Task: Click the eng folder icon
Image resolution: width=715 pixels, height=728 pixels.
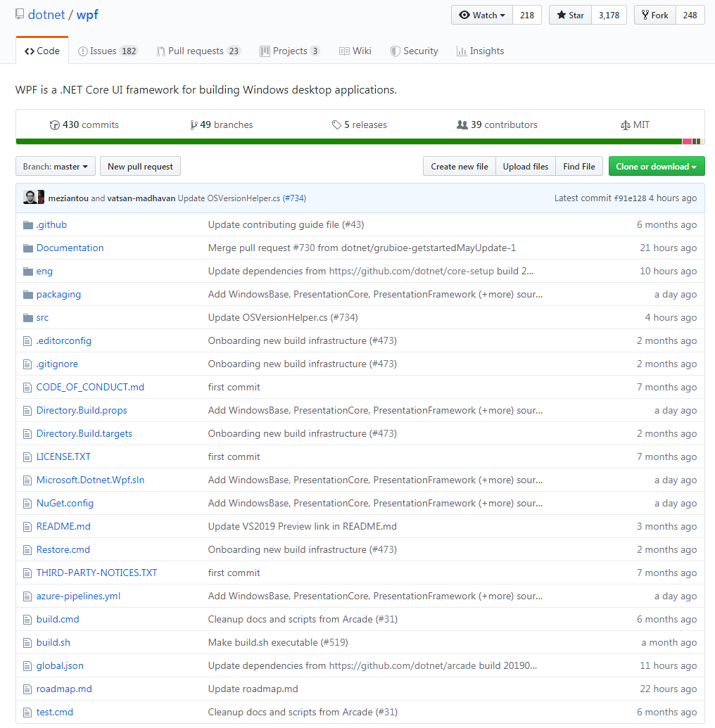Action: [28, 272]
